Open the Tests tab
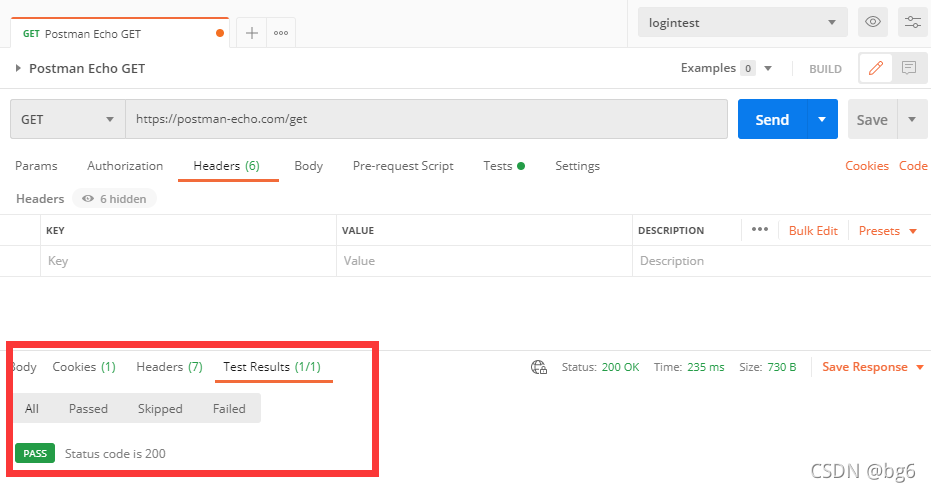This screenshot has width=931, height=492. click(x=504, y=166)
